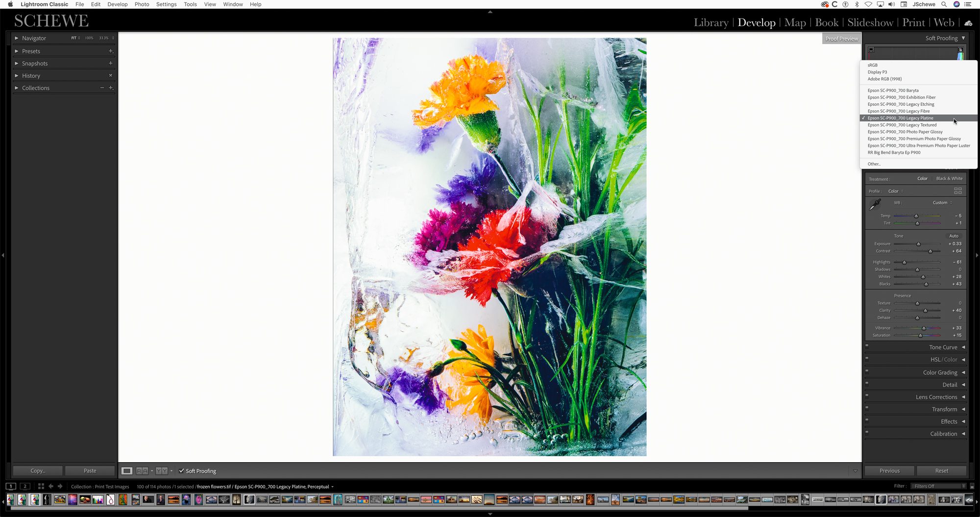980x517 pixels.
Task: Click the Exposure slider handle
Action: click(x=919, y=244)
